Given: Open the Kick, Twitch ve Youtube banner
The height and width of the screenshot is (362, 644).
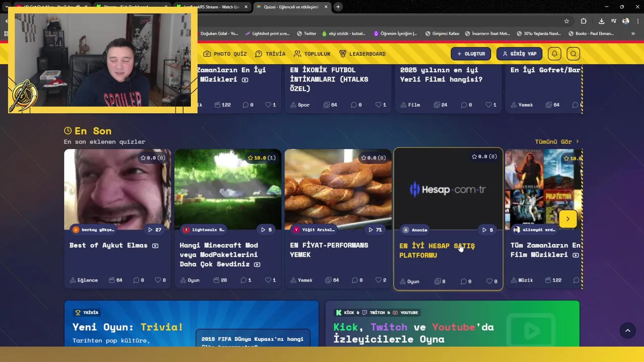Looking at the screenshot, I should [452, 323].
